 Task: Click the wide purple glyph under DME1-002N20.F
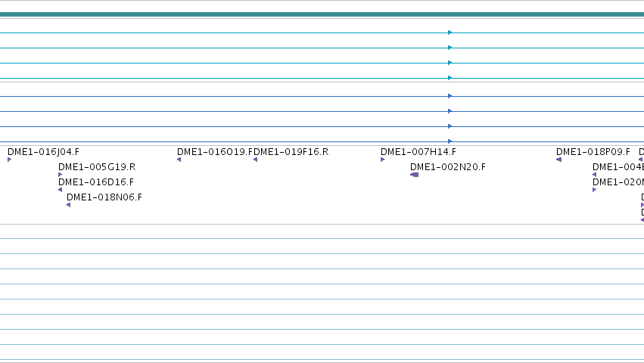click(415, 175)
